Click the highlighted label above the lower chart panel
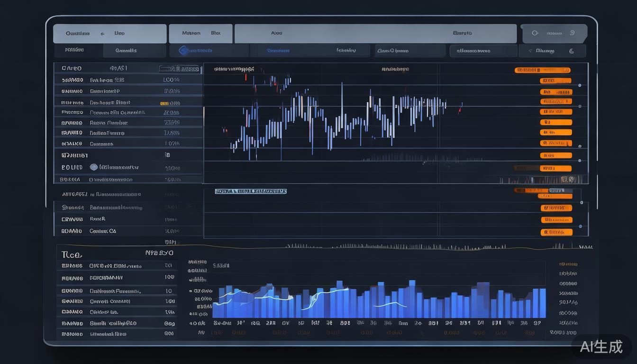The height and width of the screenshot is (364, 637). [251, 191]
